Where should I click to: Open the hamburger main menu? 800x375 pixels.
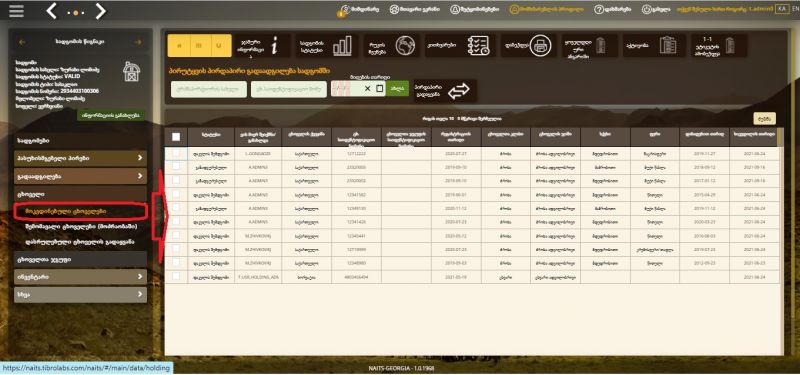coord(16,11)
